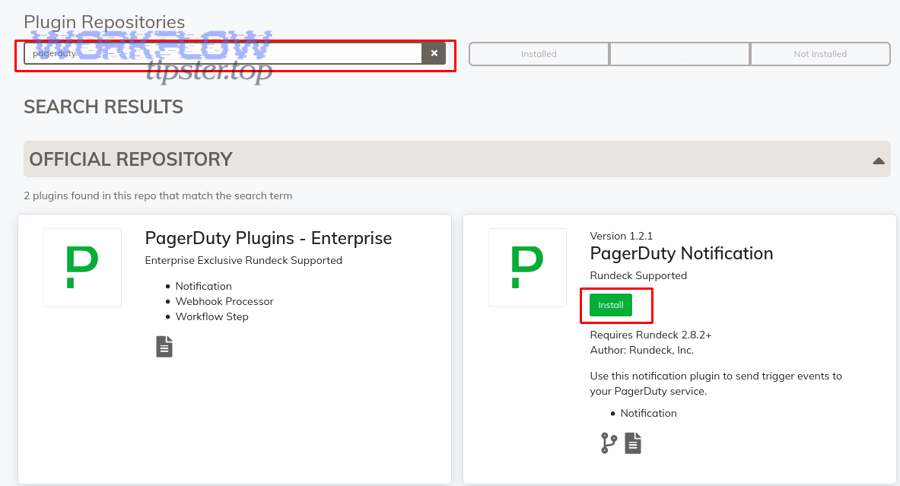Click Requires Rundeck 2.8.2+ text

[650, 335]
